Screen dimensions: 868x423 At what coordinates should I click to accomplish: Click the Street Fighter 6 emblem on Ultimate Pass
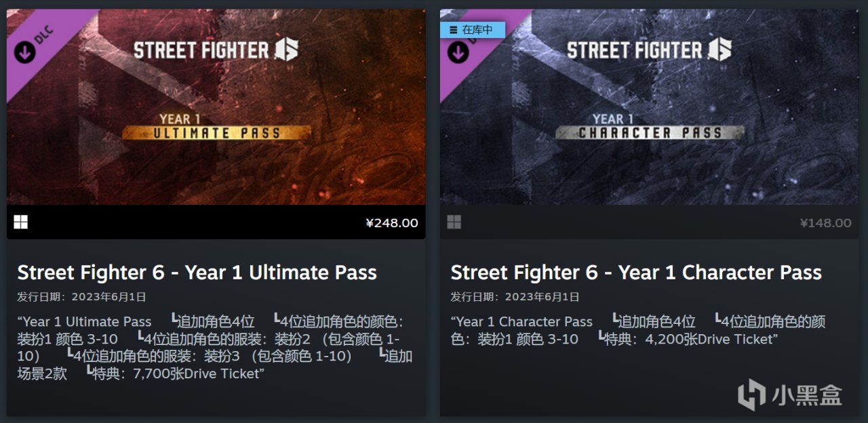[x=286, y=49]
